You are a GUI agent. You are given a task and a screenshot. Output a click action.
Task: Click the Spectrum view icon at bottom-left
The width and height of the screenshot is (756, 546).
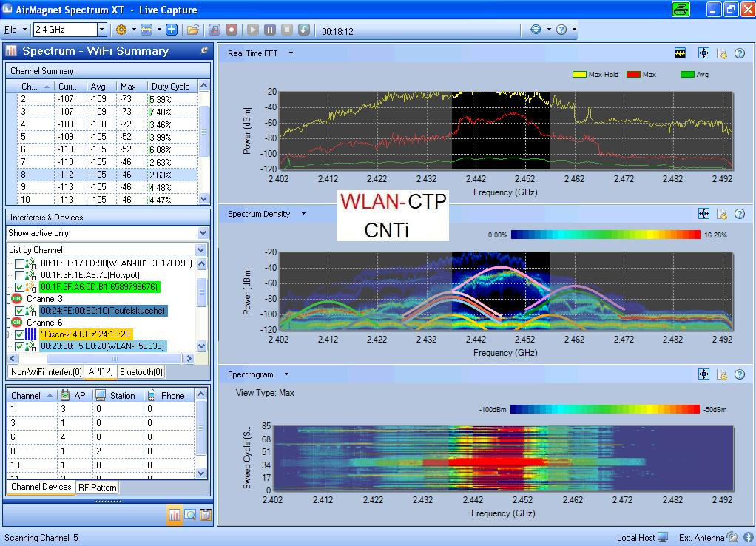click(x=174, y=515)
